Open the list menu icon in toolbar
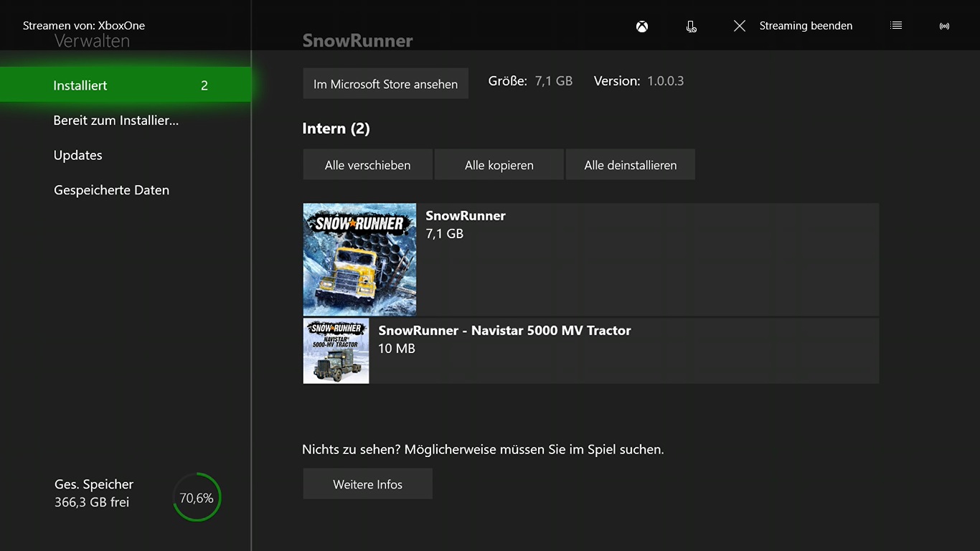The width and height of the screenshot is (980, 551). 896,25
